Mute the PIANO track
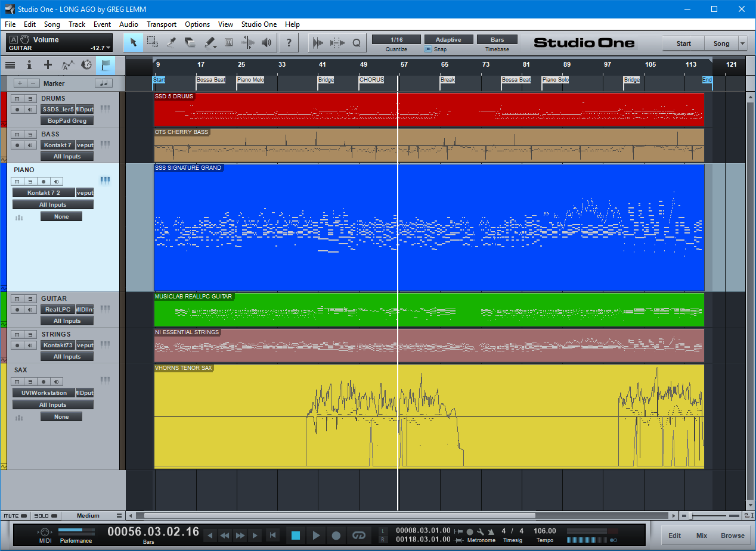The width and height of the screenshot is (756, 551). tap(17, 181)
